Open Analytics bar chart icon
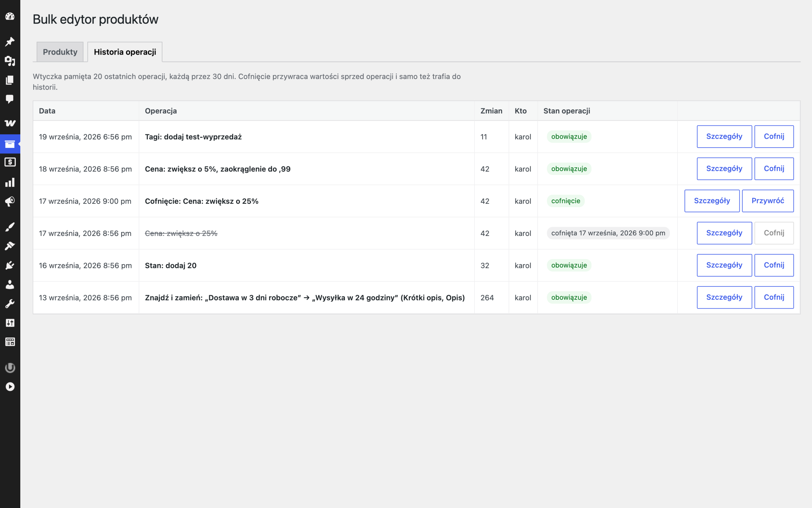The width and height of the screenshot is (812, 508). pos(10,183)
